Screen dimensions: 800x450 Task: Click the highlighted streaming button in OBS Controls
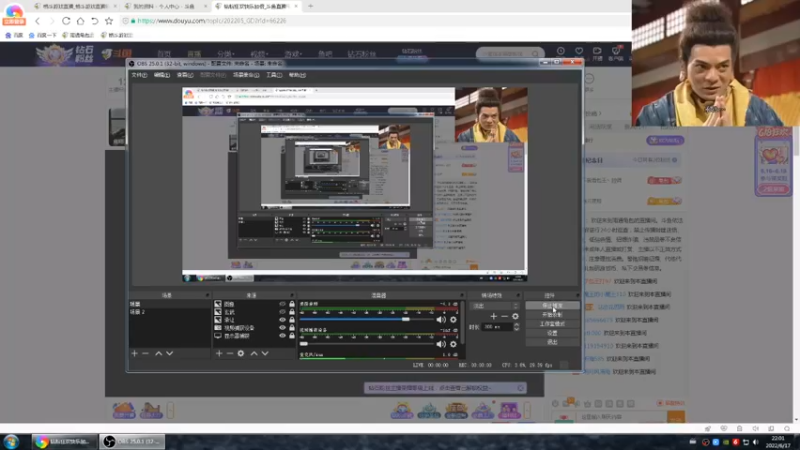[552, 306]
